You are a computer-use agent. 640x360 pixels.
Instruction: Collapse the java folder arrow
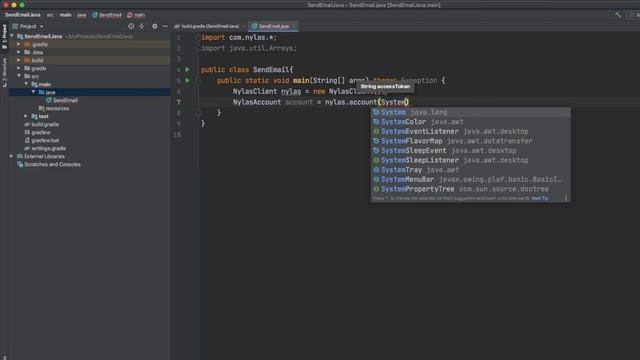click(x=33, y=92)
